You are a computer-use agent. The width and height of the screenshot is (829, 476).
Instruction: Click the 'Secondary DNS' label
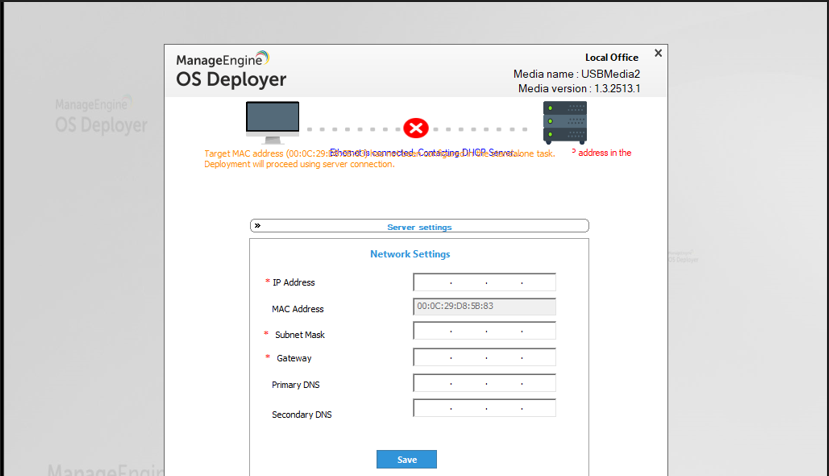tap(302, 415)
